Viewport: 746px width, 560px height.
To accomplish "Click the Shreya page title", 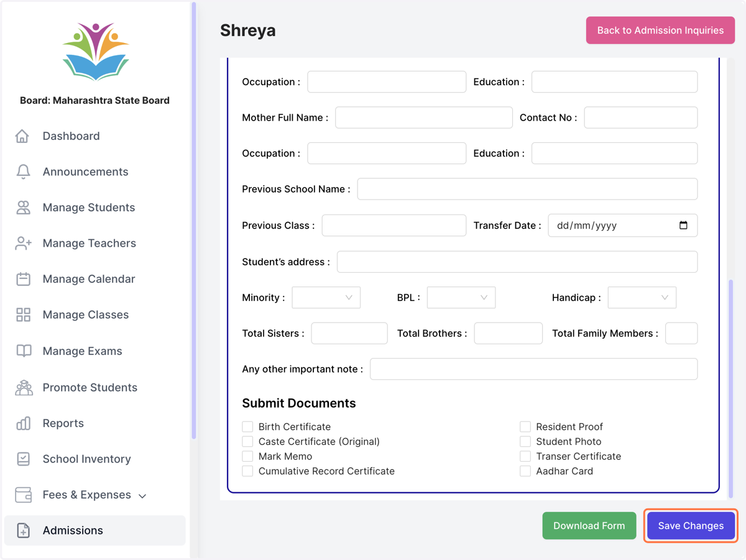I will tap(248, 30).
